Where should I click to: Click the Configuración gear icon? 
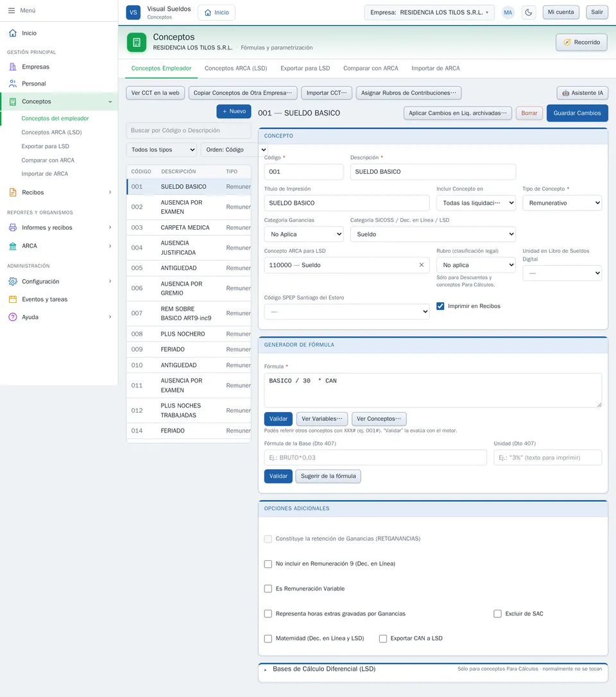[13, 281]
